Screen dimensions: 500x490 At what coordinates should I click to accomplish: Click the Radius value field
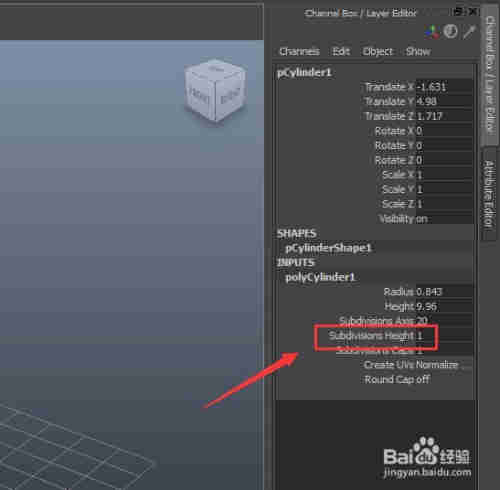click(x=444, y=292)
